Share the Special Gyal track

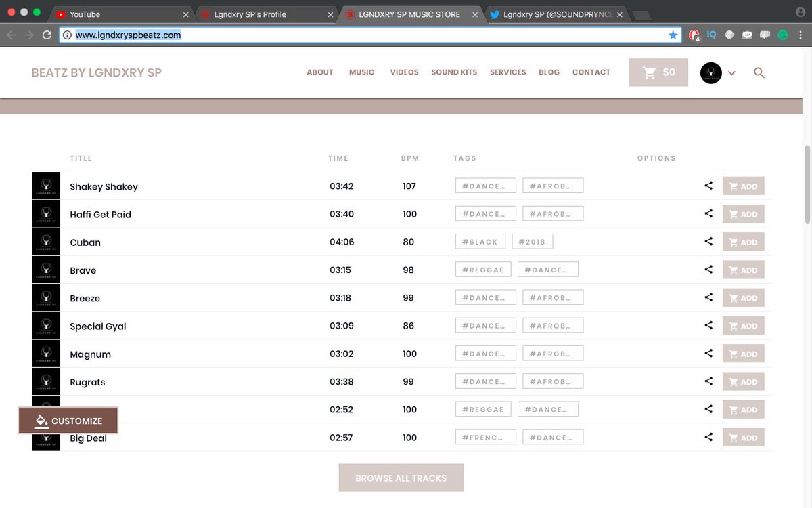[708, 326]
